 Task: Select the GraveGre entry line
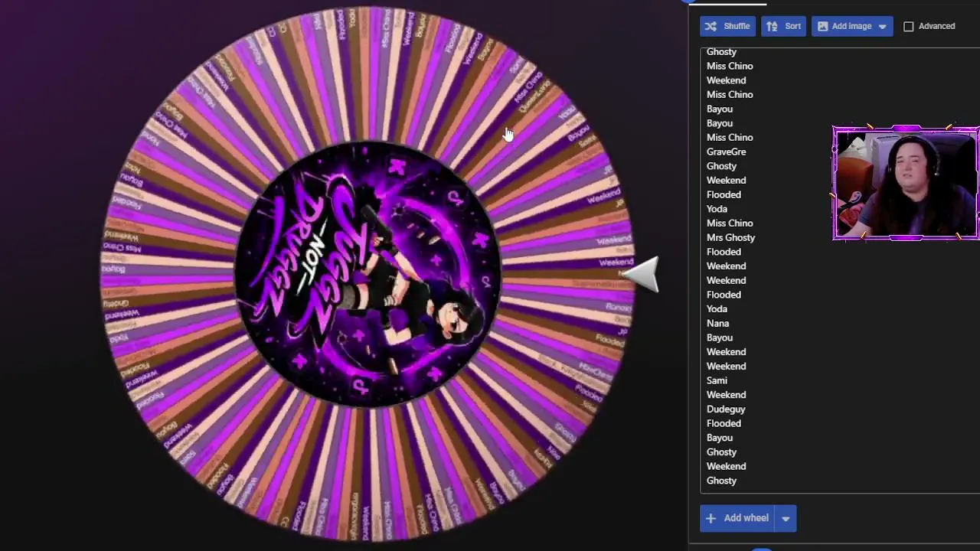tap(727, 152)
